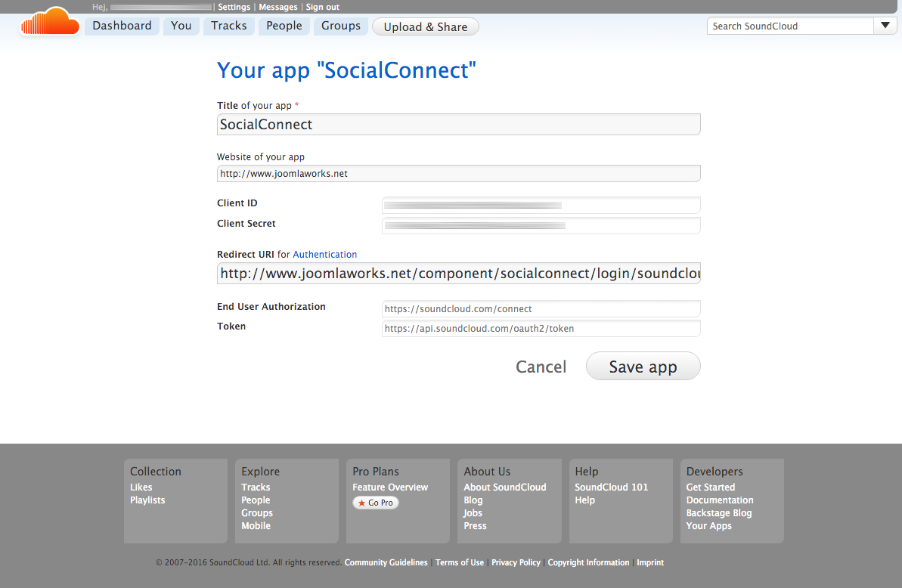Screen dimensions: 902x588
Task: Click the Your app "SocialConnect" heading
Action: [346, 70]
